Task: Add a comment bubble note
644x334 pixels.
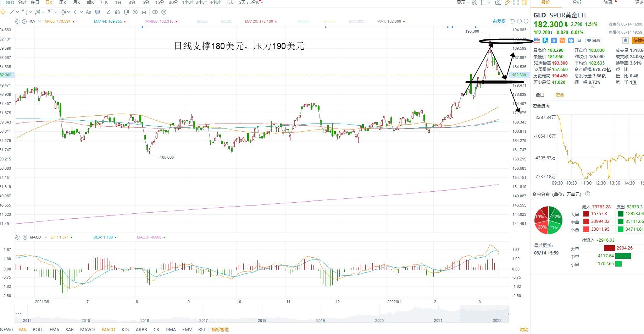Action: tap(98, 12)
